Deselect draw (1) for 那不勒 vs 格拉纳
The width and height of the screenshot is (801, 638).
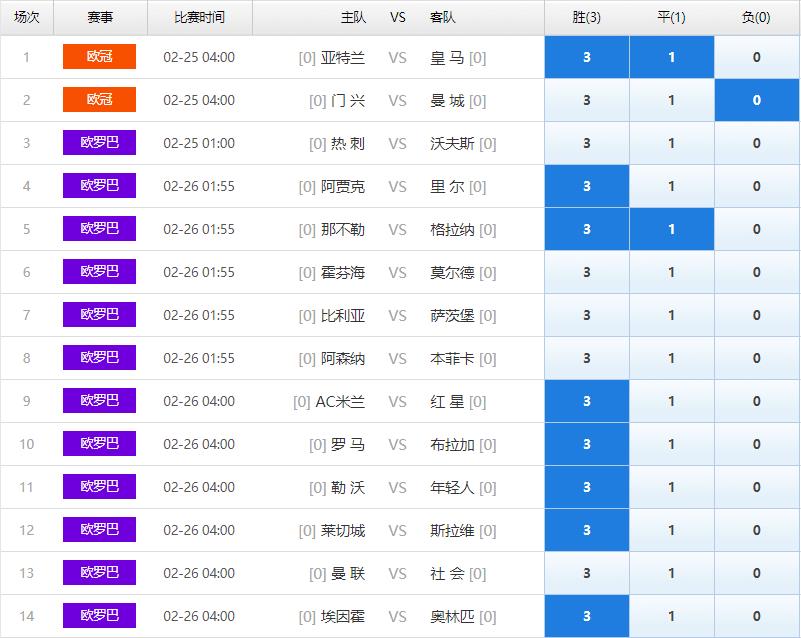pyautogui.click(x=672, y=229)
